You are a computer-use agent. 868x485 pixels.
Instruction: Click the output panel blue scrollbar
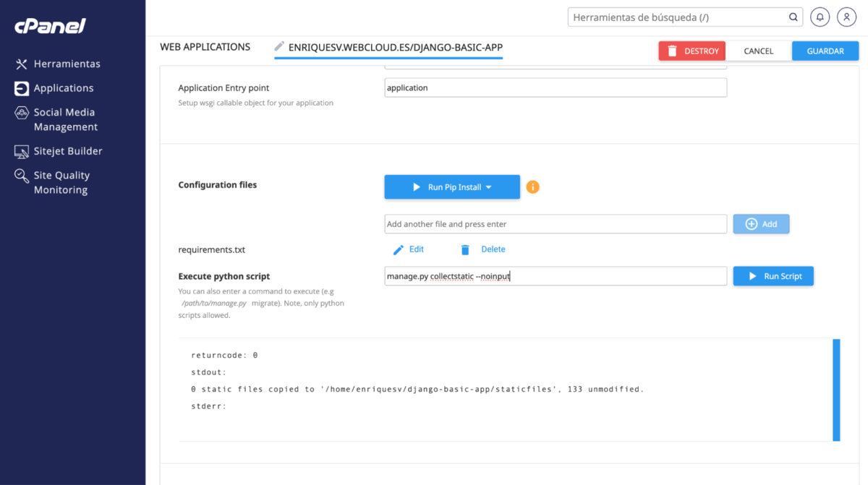point(836,390)
